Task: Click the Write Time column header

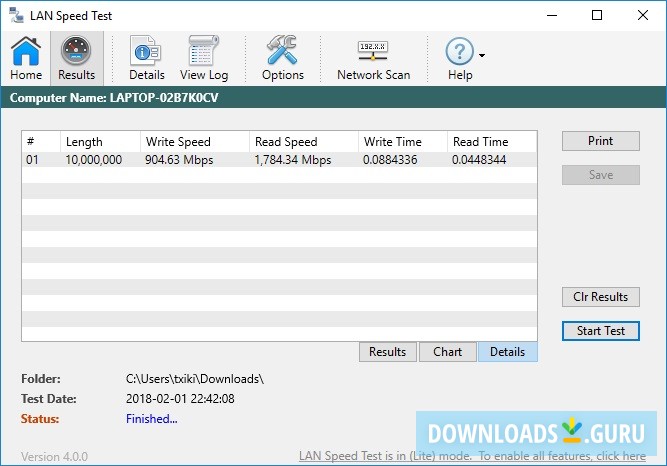Action: coord(403,142)
